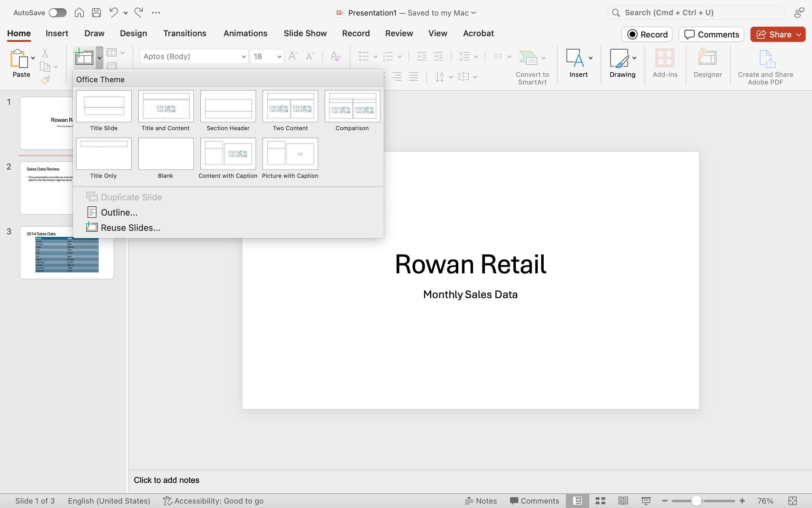Expand the font size 18 dropdown

point(279,57)
